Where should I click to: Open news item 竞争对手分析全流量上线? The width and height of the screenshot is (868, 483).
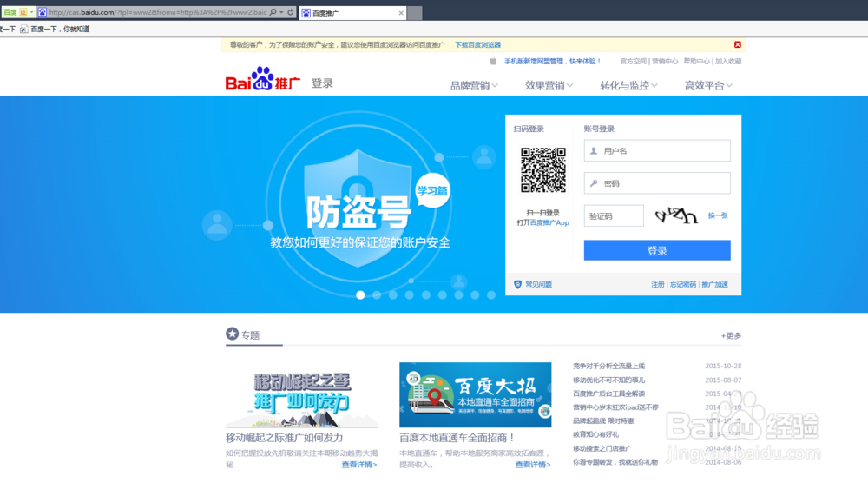[x=608, y=366]
